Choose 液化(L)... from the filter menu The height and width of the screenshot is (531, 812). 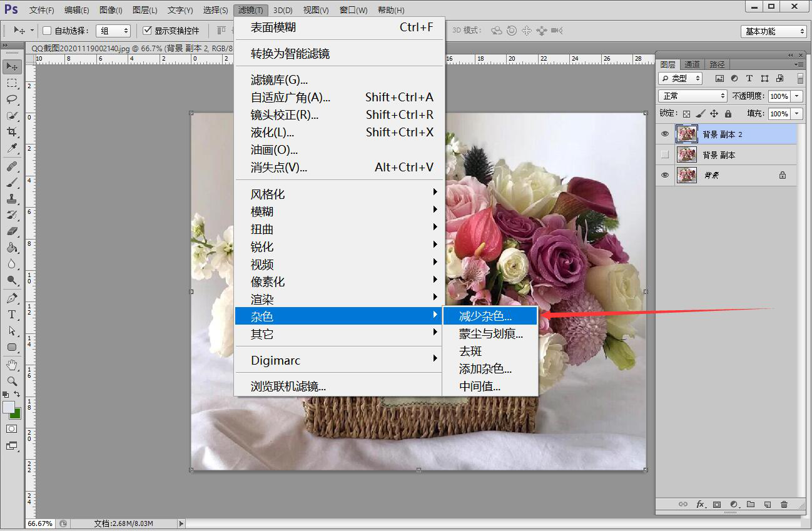340,133
